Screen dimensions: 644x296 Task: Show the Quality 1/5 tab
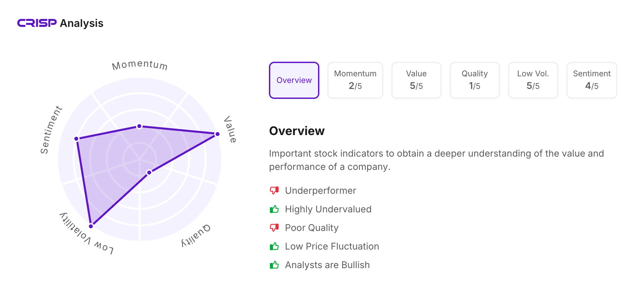(x=475, y=80)
